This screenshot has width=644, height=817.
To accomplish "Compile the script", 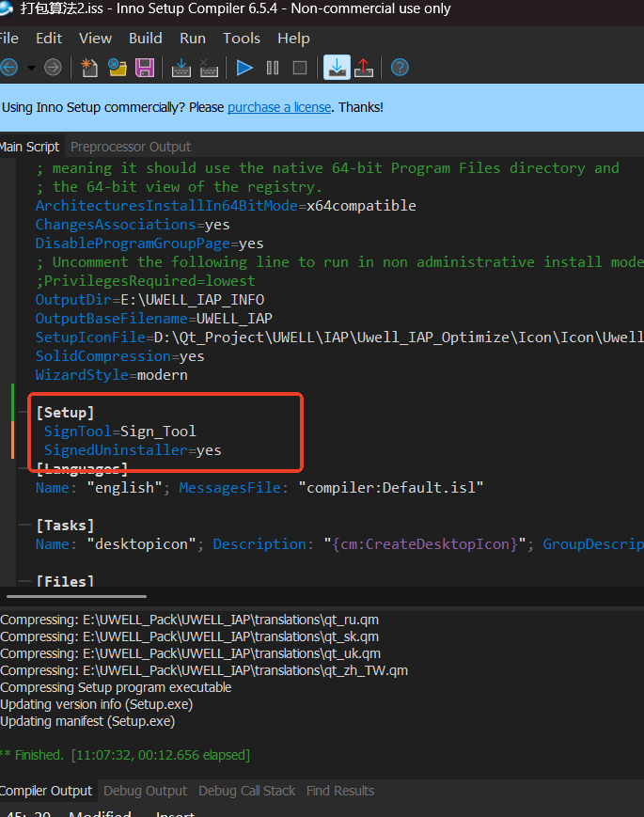I will [181, 68].
